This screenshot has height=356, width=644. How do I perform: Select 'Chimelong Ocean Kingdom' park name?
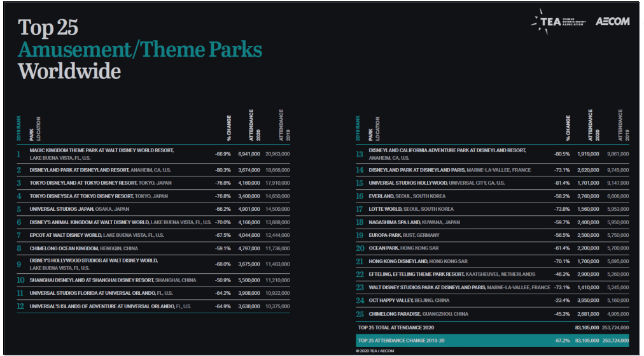pyautogui.click(x=64, y=248)
